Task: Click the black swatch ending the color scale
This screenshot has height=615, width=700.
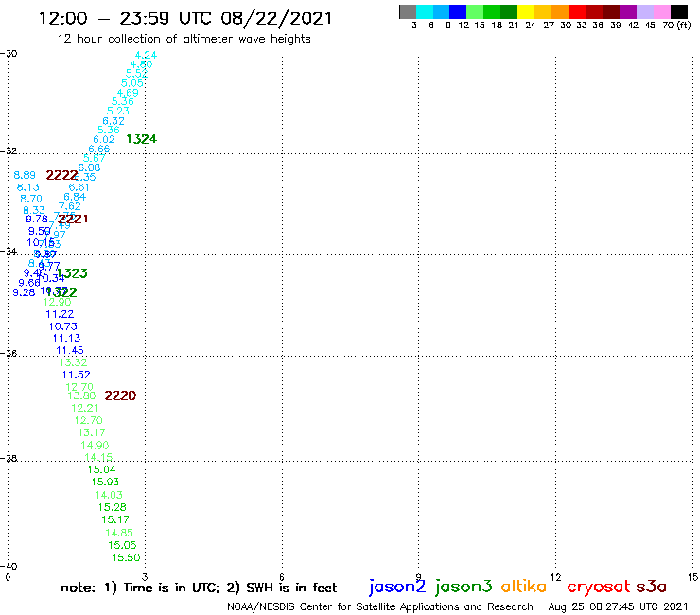Action: coord(678,11)
